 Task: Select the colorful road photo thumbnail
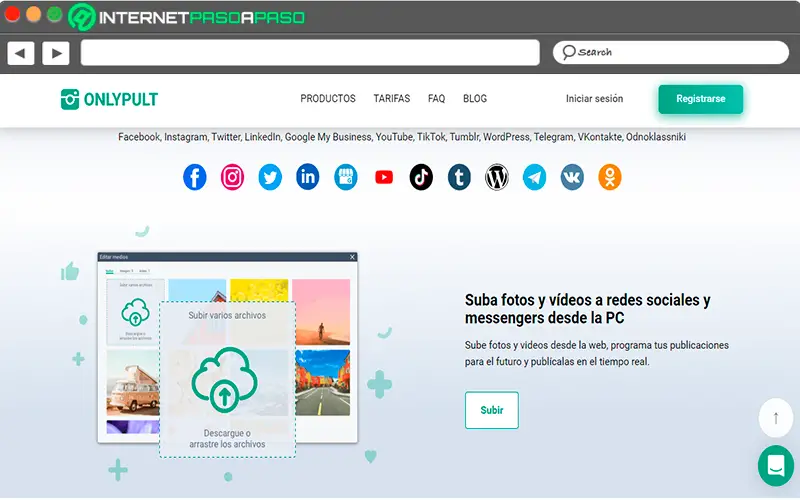click(322, 383)
